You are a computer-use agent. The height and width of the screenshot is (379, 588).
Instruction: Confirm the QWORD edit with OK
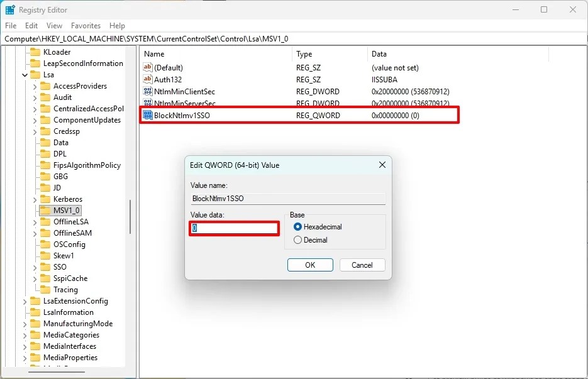tap(310, 265)
